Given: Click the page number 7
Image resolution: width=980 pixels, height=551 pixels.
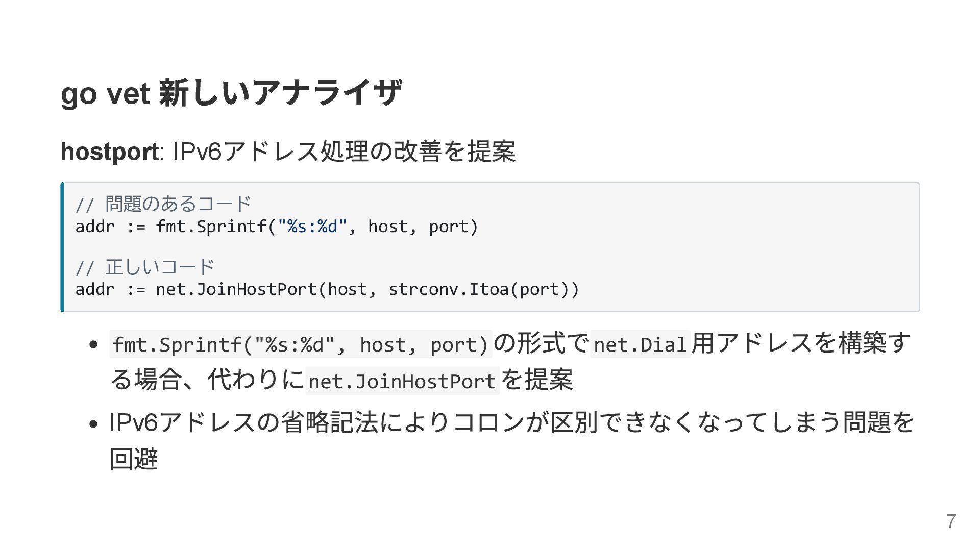Looking at the screenshot, I should (x=951, y=521).
